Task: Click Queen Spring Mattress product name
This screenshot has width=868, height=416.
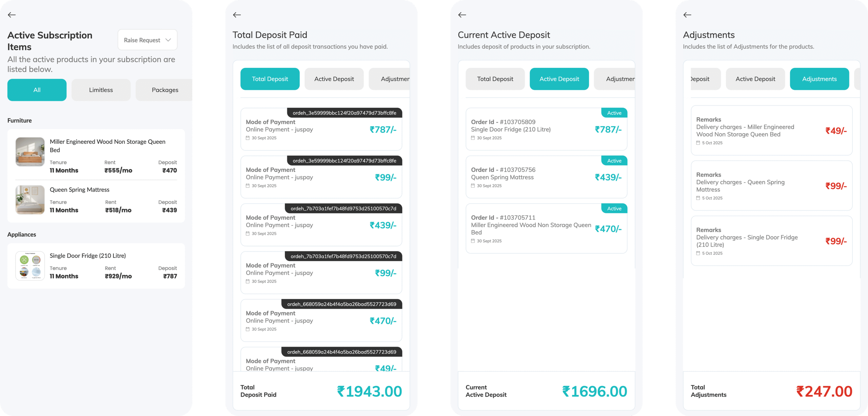Action: [x=80, y=190]
